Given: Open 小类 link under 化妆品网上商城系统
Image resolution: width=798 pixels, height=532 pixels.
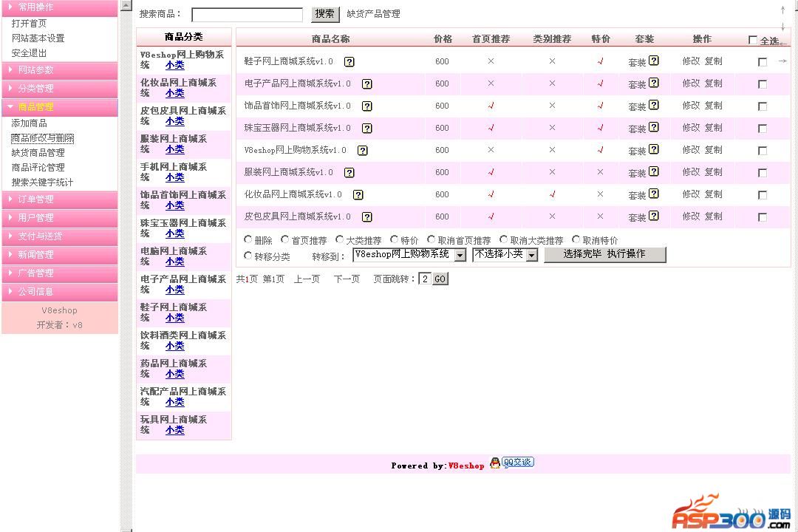Looking at the screenshot, I should [174, 93].
